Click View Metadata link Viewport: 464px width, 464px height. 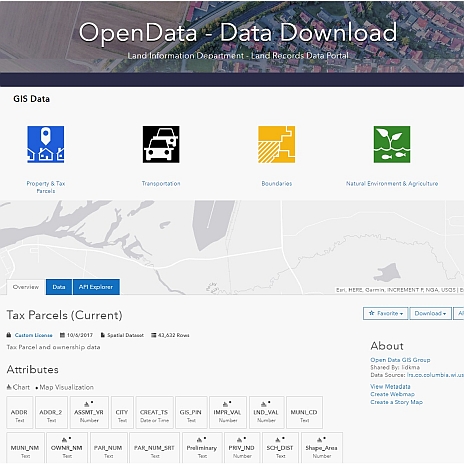pos(390,387)
